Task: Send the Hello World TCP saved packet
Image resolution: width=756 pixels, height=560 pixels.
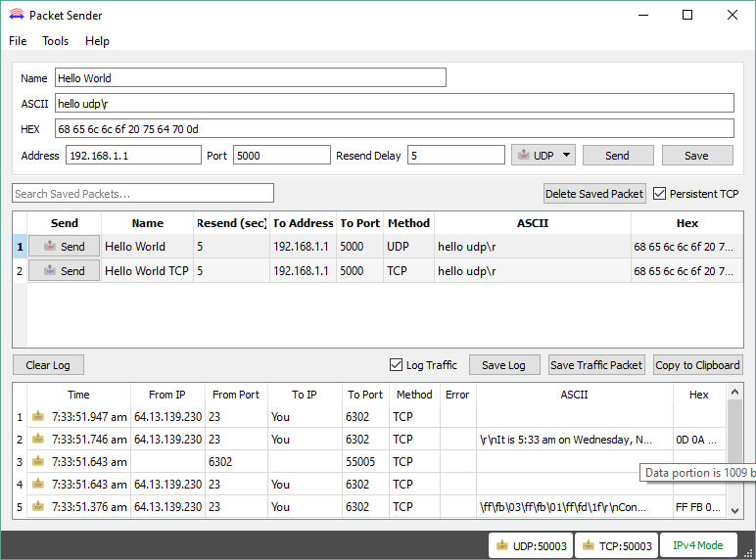Action: [x=64, y=271]
